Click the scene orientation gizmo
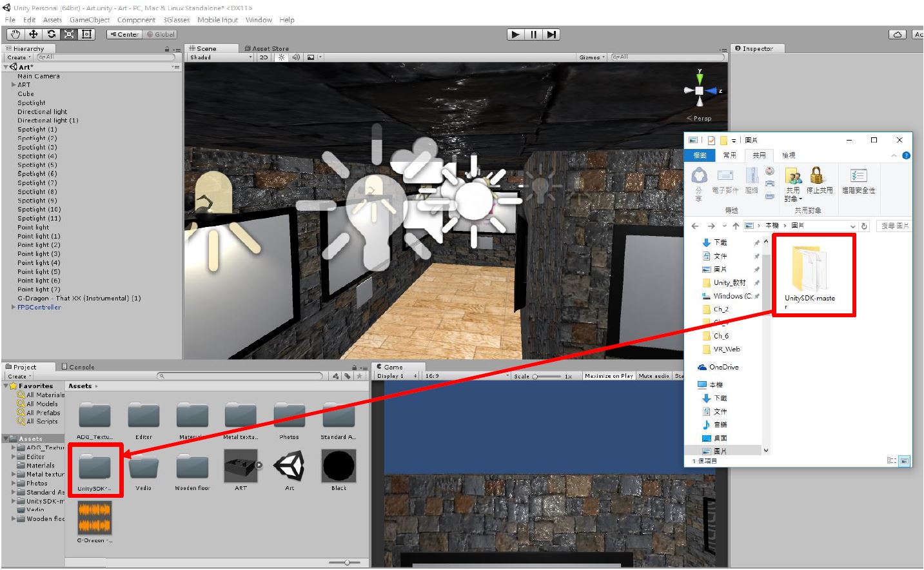This screenshot has height=570, width=924. [700, 91]
